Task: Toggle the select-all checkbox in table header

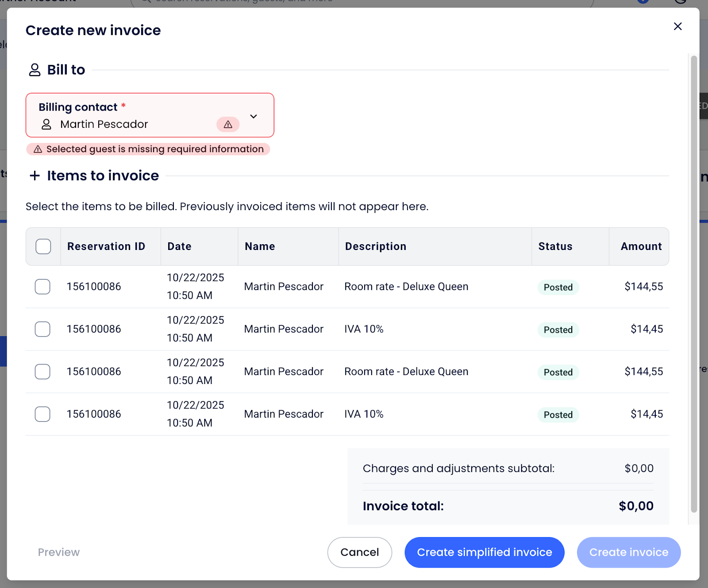Action: (43, 246)
